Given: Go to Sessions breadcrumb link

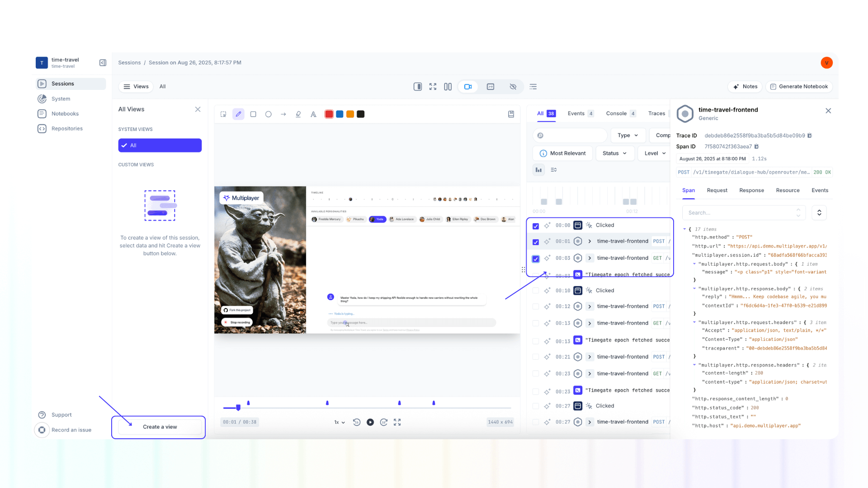Looking at the screenshot, I should pyautogui.click(x=129, y=63).
